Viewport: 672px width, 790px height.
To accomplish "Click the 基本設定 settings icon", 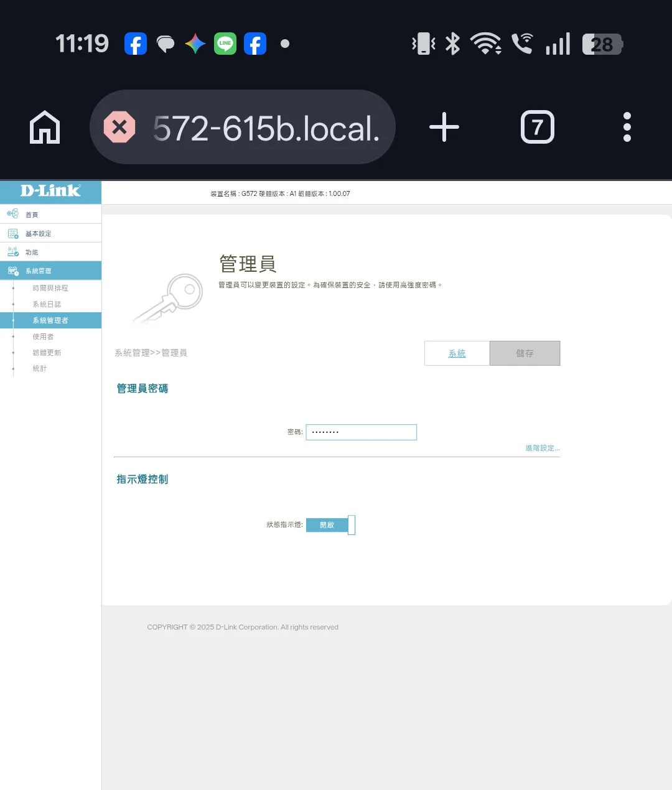I will coord(12,233).
